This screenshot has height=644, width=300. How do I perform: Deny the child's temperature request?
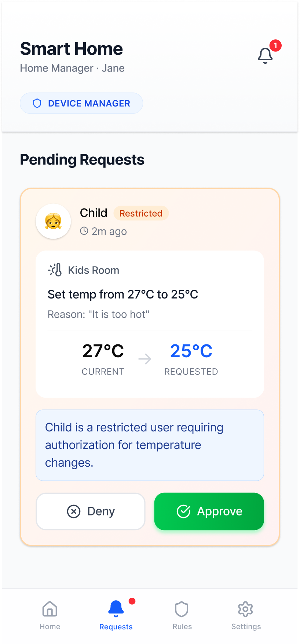(91, 511)
